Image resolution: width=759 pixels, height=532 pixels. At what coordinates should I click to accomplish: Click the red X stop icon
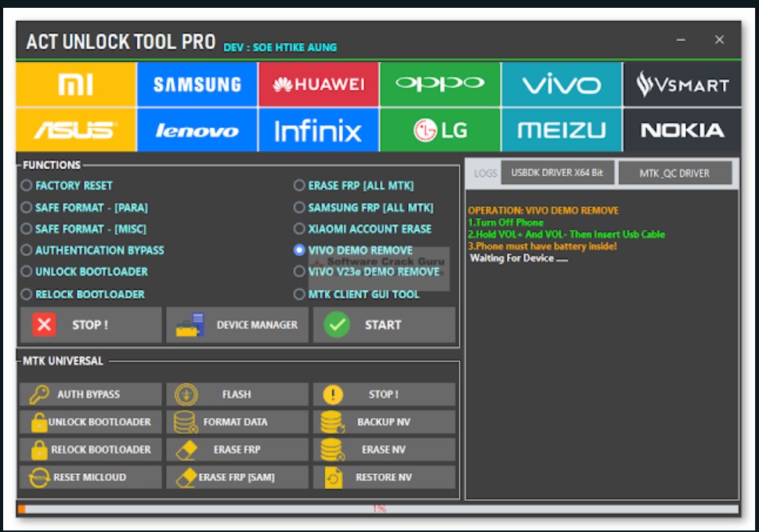click(44, 324)
